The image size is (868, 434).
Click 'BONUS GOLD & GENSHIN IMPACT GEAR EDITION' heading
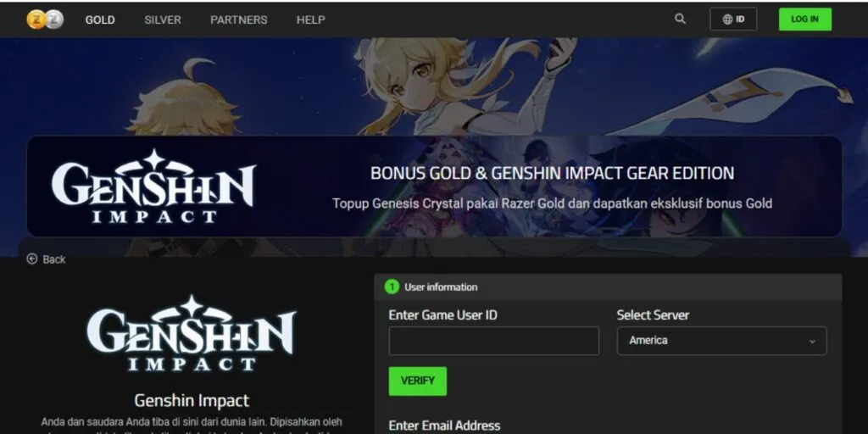(x=552, y=173)
